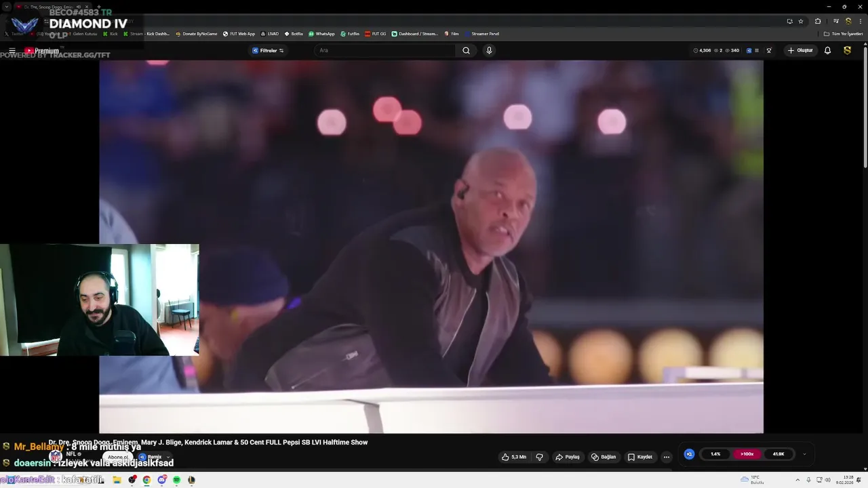868x488 pixels.
Task: Open the FUT GG bookmark
Action: 376,34
